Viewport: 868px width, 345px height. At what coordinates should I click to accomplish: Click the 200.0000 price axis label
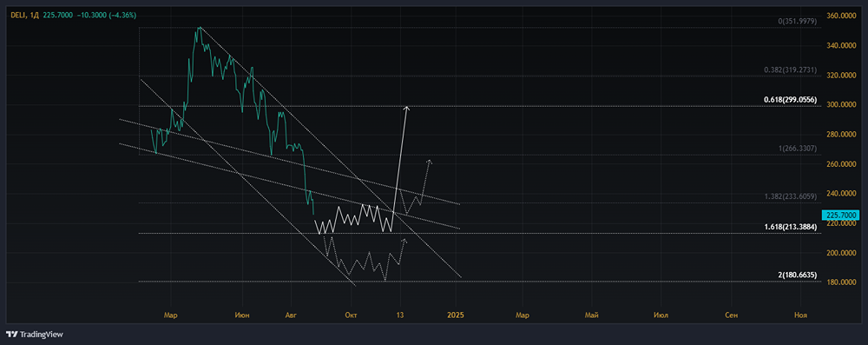click(841, 253)
